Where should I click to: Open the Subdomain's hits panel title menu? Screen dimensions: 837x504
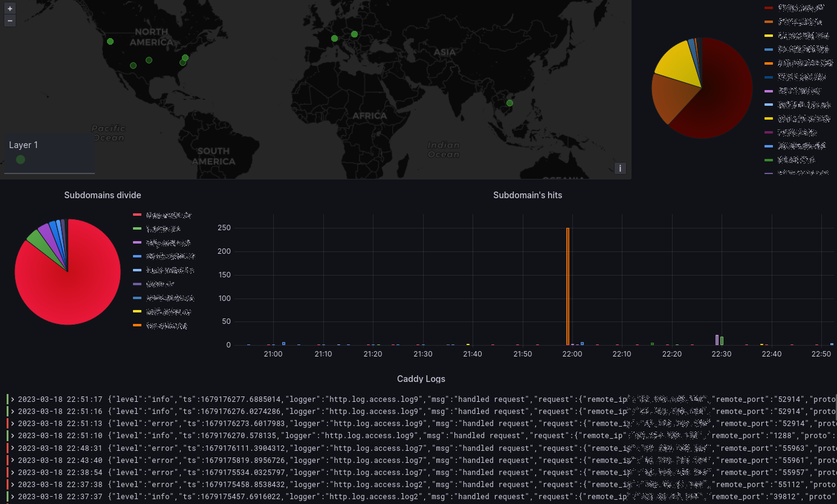click(528, 195)
